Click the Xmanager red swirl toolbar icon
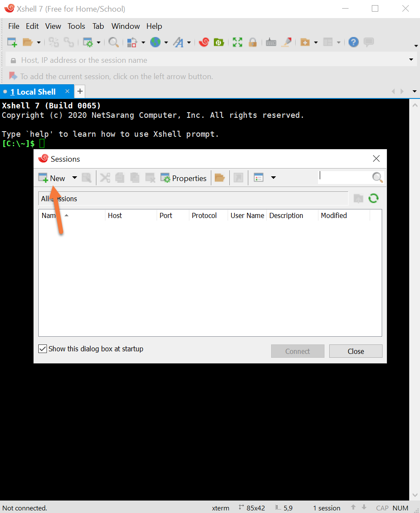This screenshot has height=513, width=420. pos(204,42)
